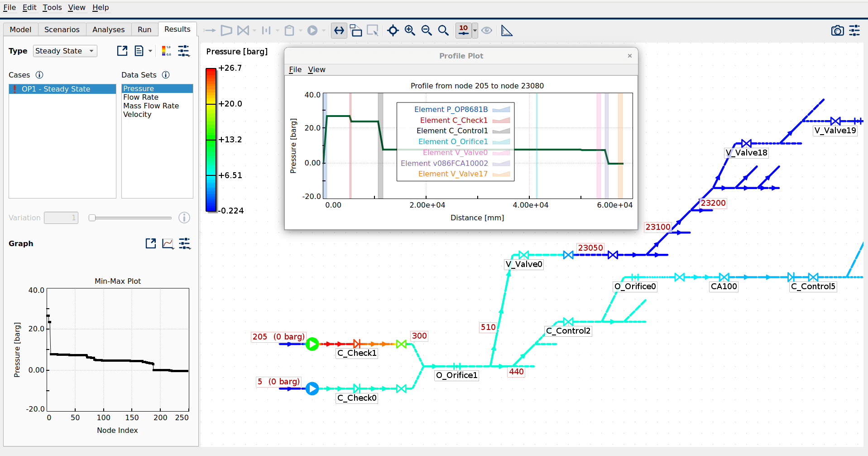This screenshot has width=868, height=456.
Task: Click the crosshair center-view icon
Action: pos(393,30)
